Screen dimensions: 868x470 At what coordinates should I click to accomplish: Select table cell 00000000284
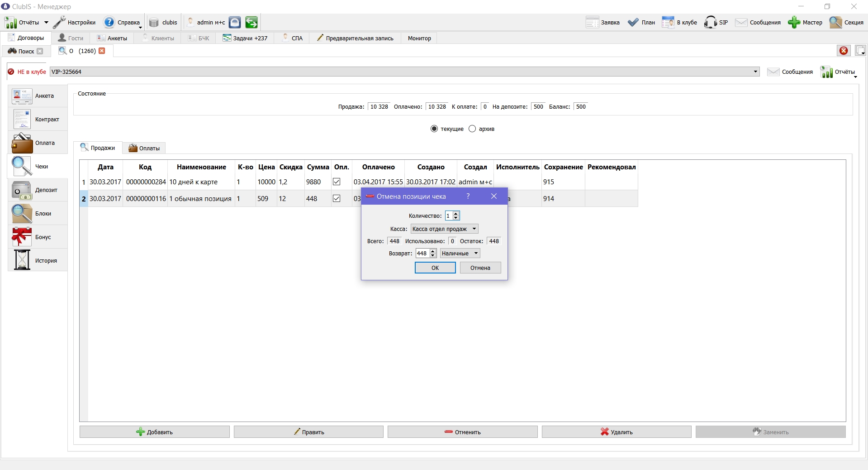(x=146, y=182)
